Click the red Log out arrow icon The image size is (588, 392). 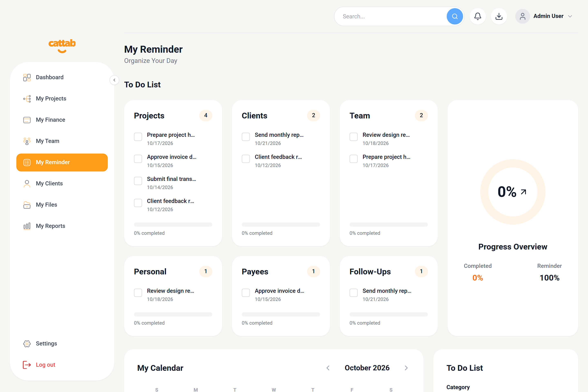(x=27, y=365)
